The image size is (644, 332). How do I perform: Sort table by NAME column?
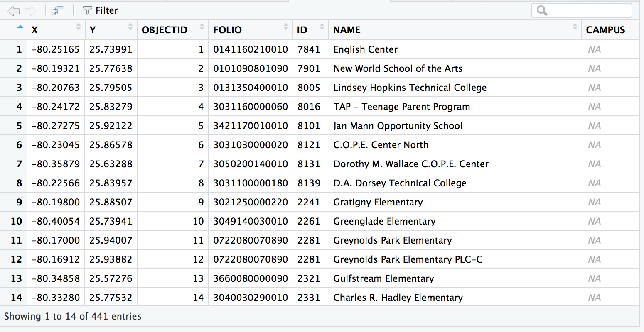[x=455, y=30]
